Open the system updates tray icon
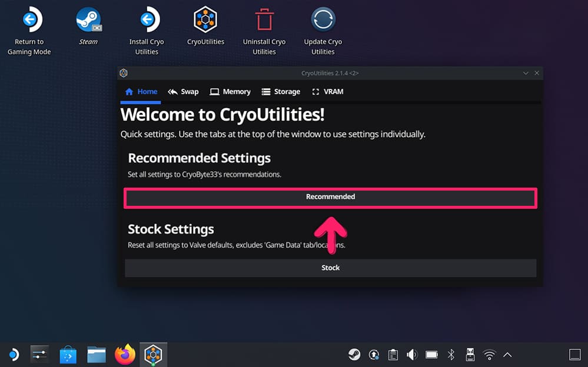Screen dimensions: 588x367 click(x=374, y=355)
